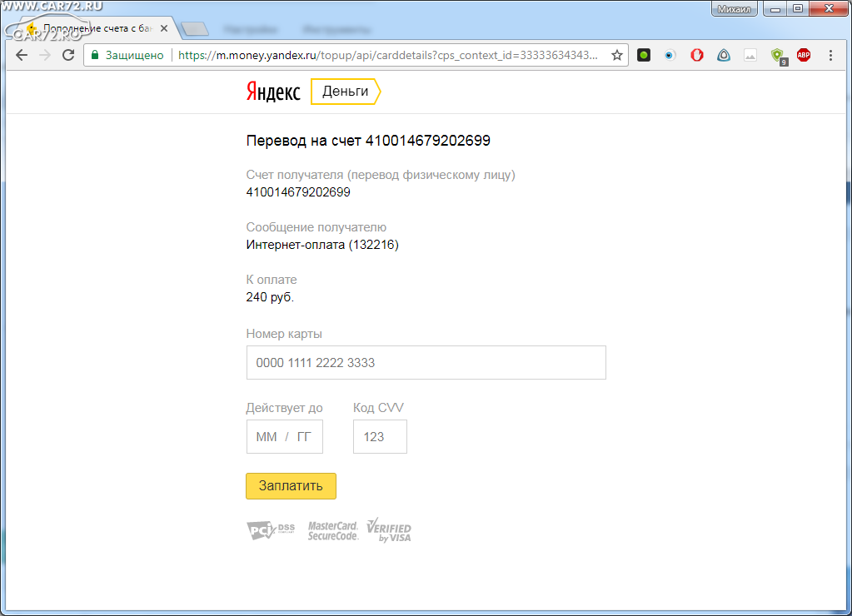
Task: Open the Chrome three-dot menu
Action: pos(830,55)
